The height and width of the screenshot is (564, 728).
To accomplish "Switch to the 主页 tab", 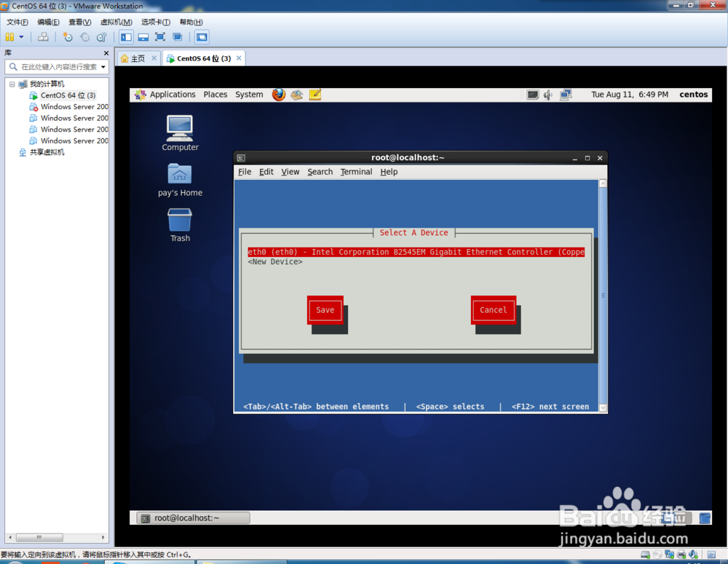I will coord(138,58).
